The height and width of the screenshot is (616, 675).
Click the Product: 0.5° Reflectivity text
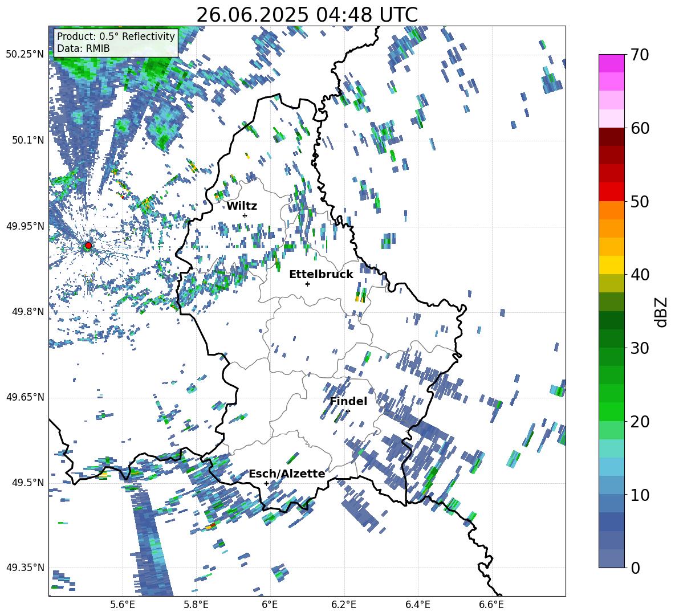[x=116, y=36]
